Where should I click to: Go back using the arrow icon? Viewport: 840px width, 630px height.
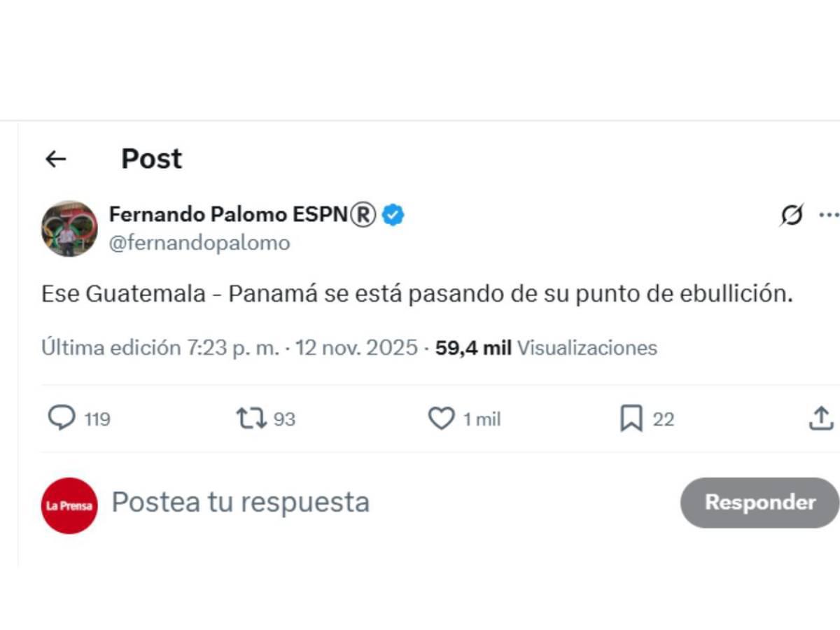point(55,159)
